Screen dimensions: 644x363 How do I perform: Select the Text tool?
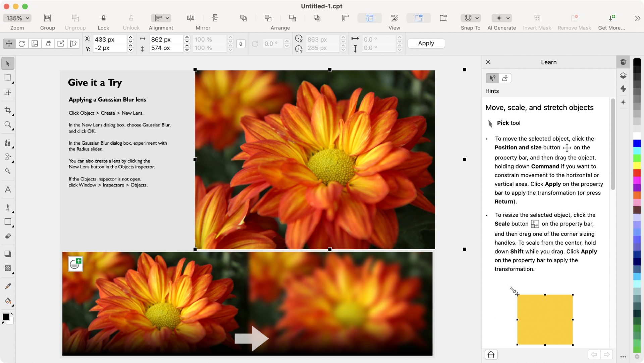click(x=8, y=190)
